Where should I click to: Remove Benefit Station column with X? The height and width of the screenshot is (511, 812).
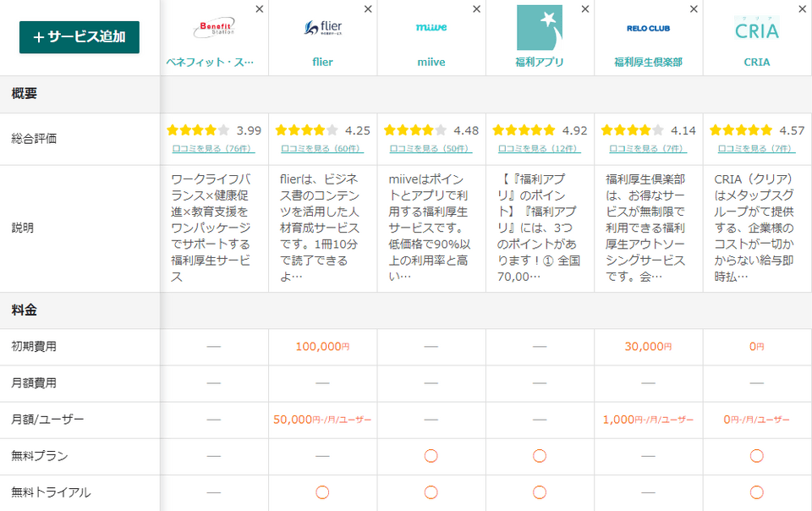pyautogui.click(x=259, y=9)
